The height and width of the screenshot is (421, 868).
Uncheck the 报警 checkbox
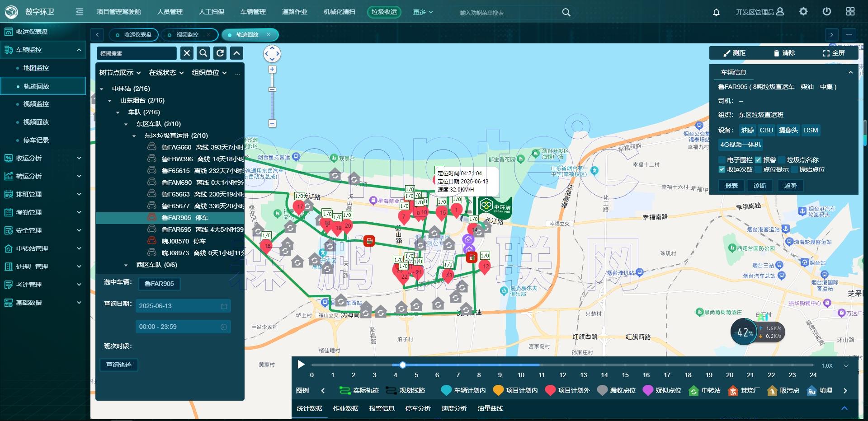point(758,160)
